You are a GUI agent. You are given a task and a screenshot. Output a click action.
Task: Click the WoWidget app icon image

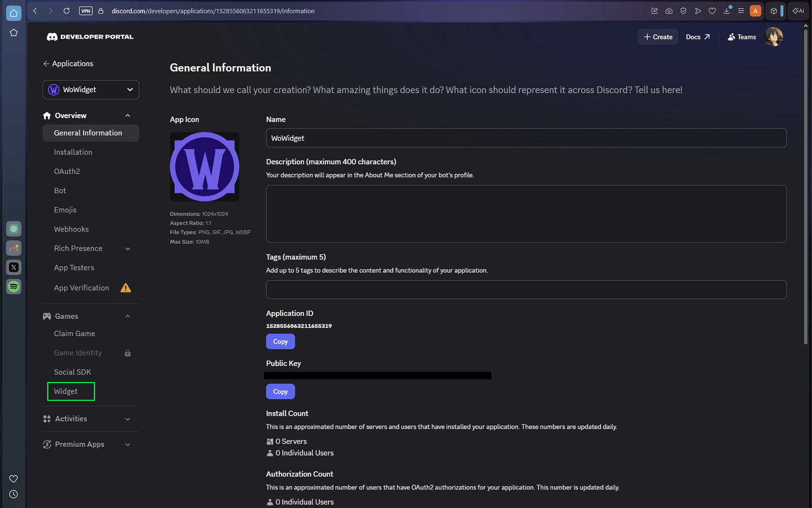[x=205, y=167]
